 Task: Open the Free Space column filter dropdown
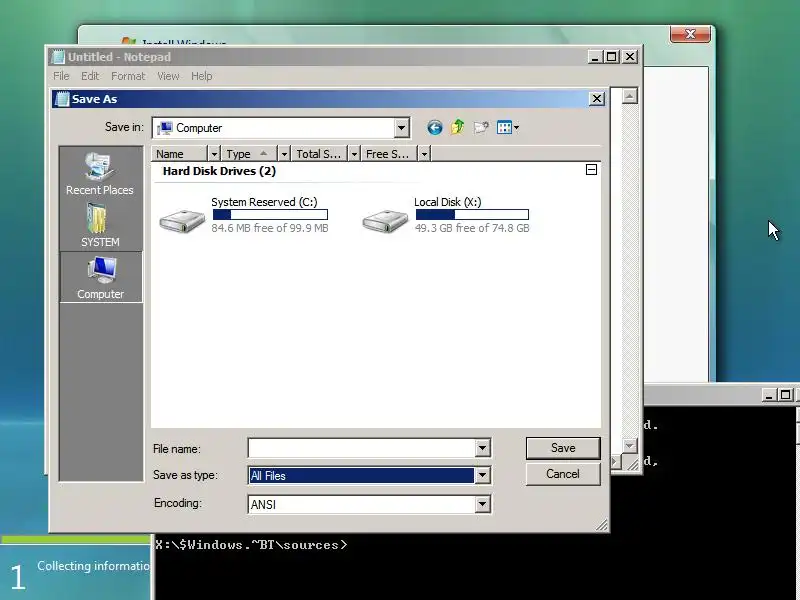424,154
